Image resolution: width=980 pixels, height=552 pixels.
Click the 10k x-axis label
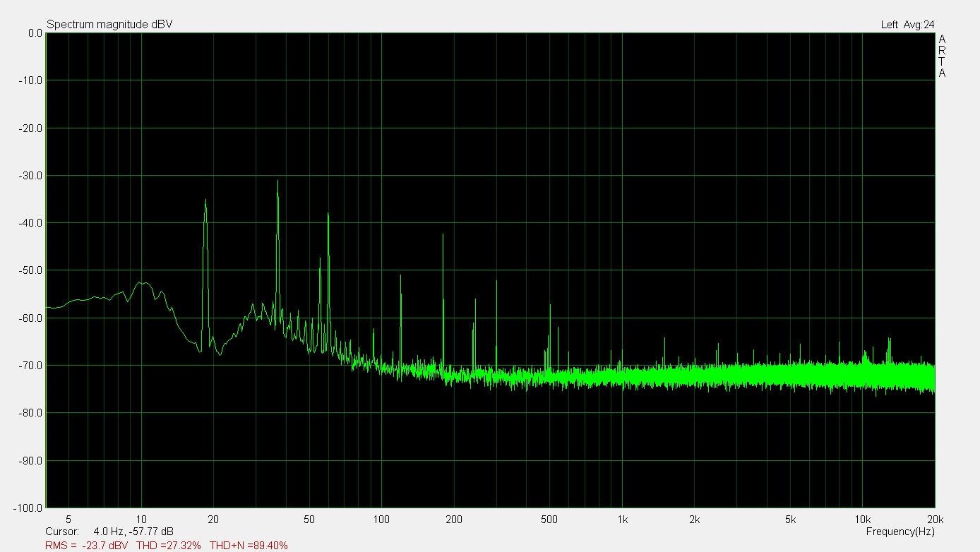click(862, 520)
